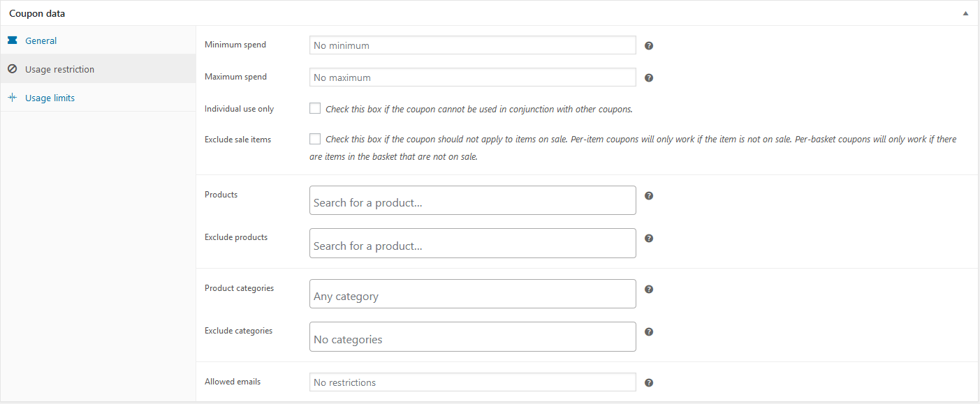Image resolution: width=980 pixels, height=404 pixels.
Task: Focus the Minimum spend input field
Action: click(x=473, y=45)
